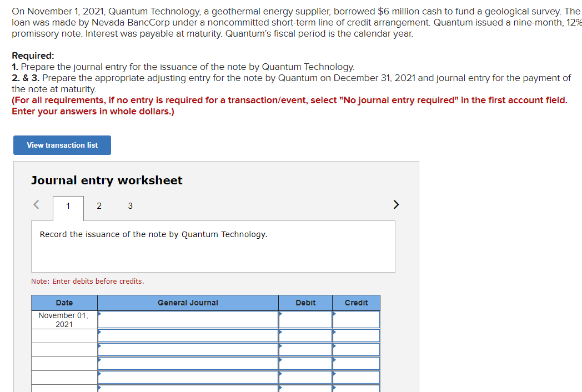Click the Date column header
Viewport: 582px width, 392px height.
click(64, 303)
